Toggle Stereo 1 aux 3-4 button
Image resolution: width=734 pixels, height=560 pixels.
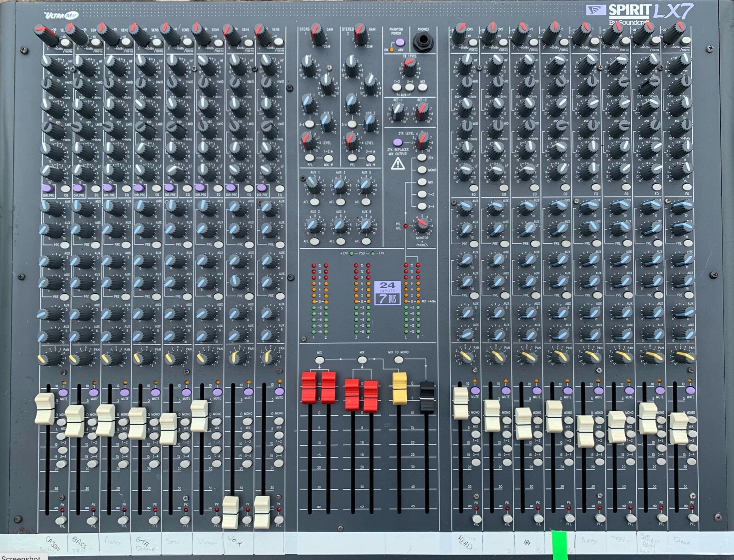309,124
